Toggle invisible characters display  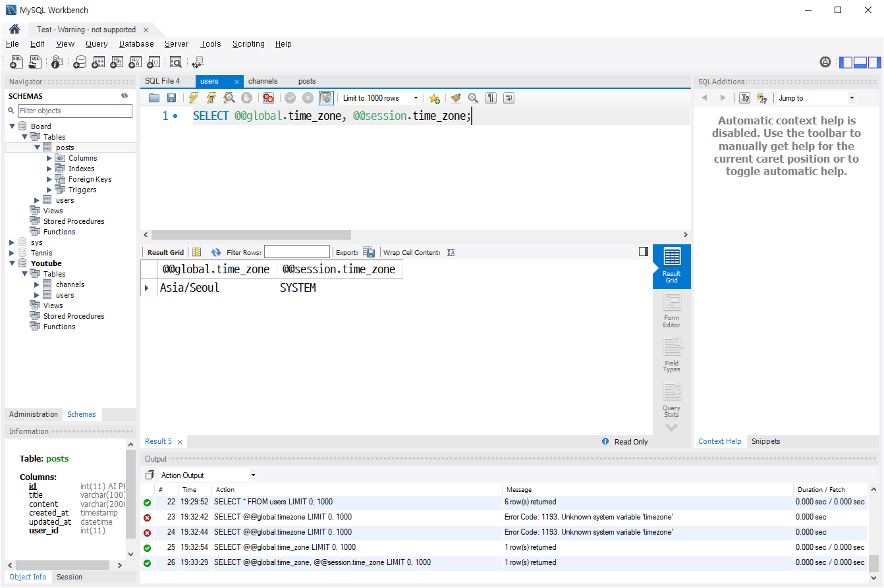491,98
